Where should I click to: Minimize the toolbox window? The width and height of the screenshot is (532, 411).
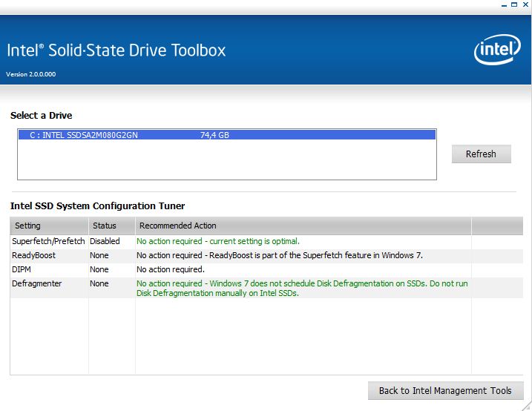[505, 4]
